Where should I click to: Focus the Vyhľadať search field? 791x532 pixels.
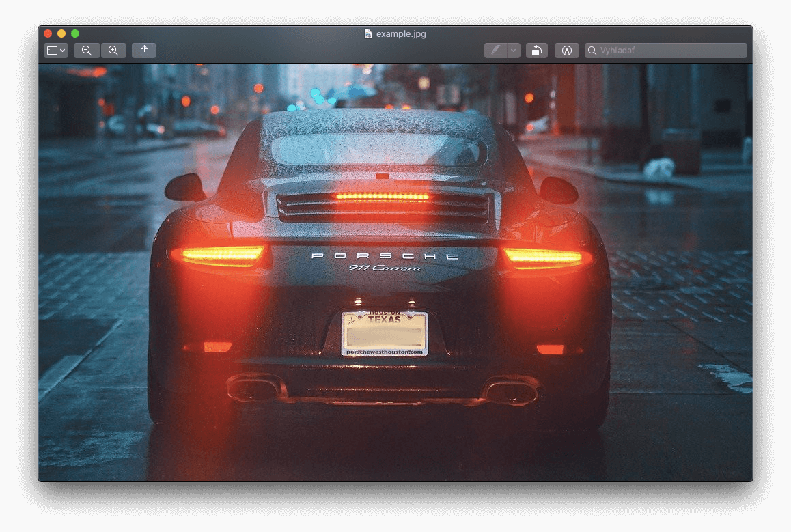click(x=666, y=51)
